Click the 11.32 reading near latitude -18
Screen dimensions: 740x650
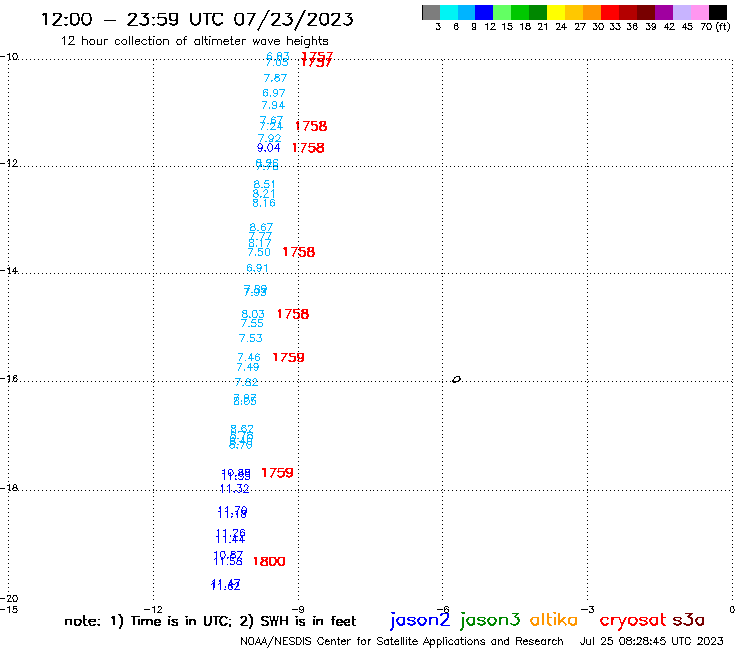coord(235,489)
